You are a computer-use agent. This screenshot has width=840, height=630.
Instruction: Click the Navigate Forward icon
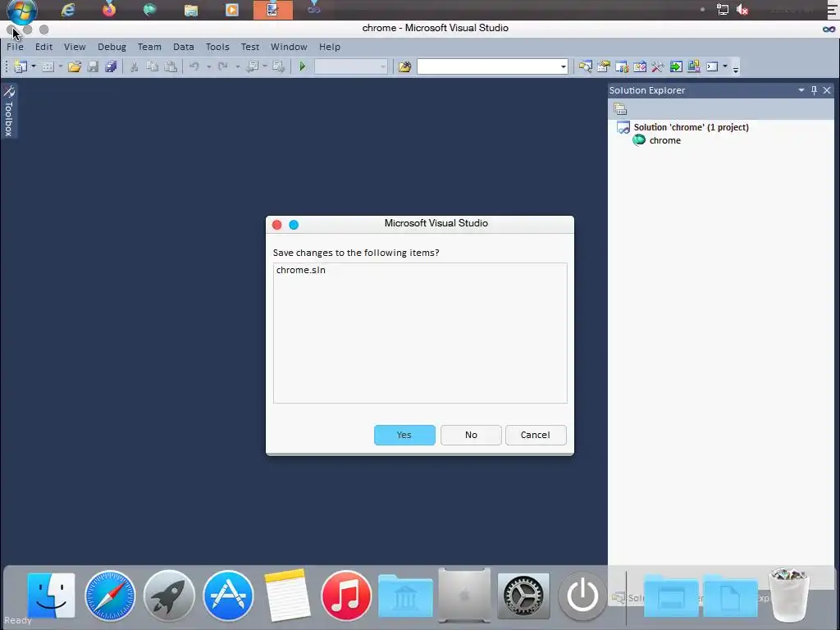point(278,67)
